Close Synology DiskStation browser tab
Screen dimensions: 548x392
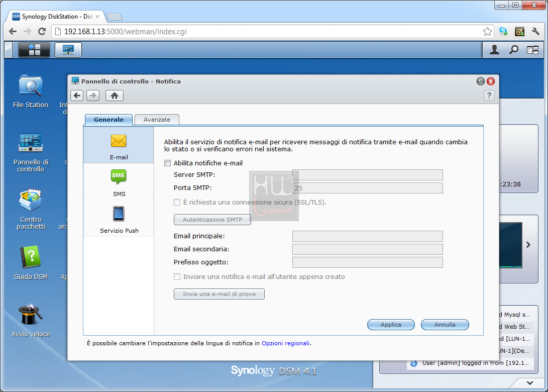[97, 17]
